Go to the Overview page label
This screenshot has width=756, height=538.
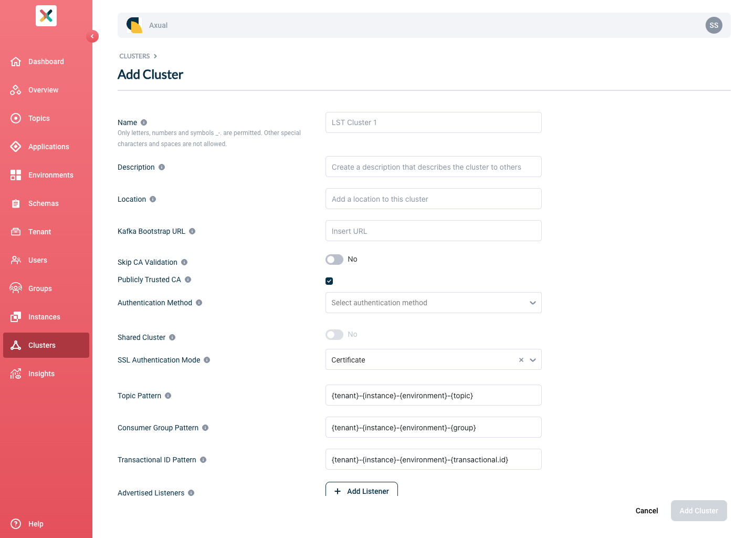point(44,90)
